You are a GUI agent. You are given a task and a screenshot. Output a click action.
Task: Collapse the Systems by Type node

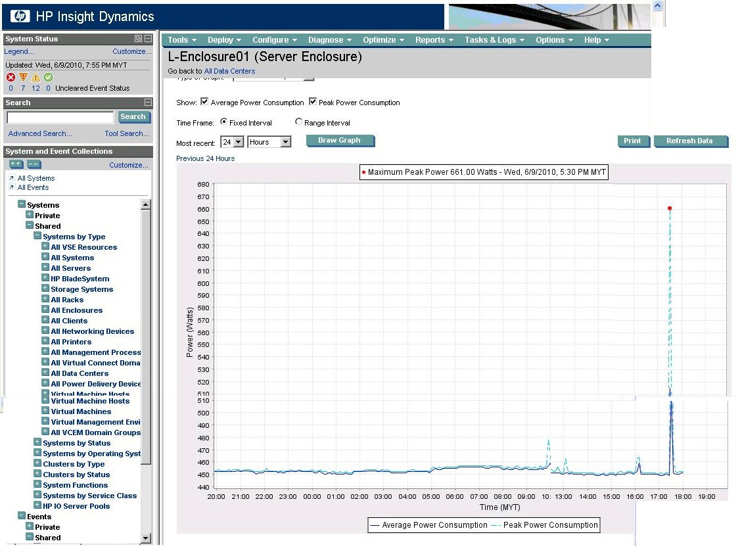[37, 235]
